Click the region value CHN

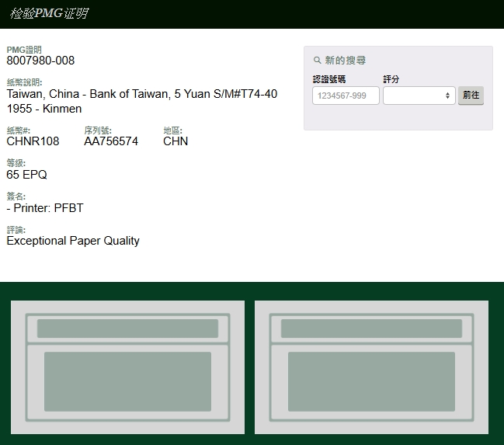[176, 141]
